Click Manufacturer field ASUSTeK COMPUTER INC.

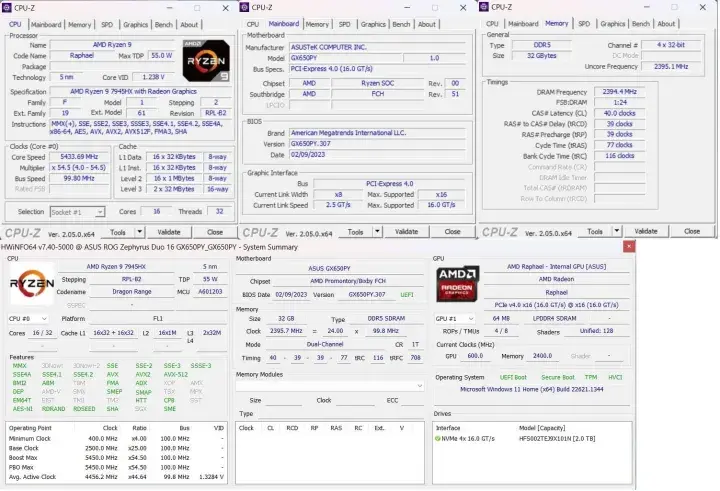(377, 47)
